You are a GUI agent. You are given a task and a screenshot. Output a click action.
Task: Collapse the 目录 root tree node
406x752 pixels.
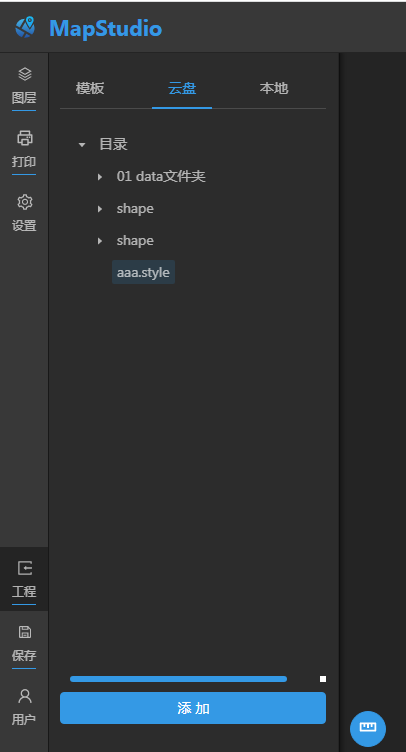click(x=82, y=144)
